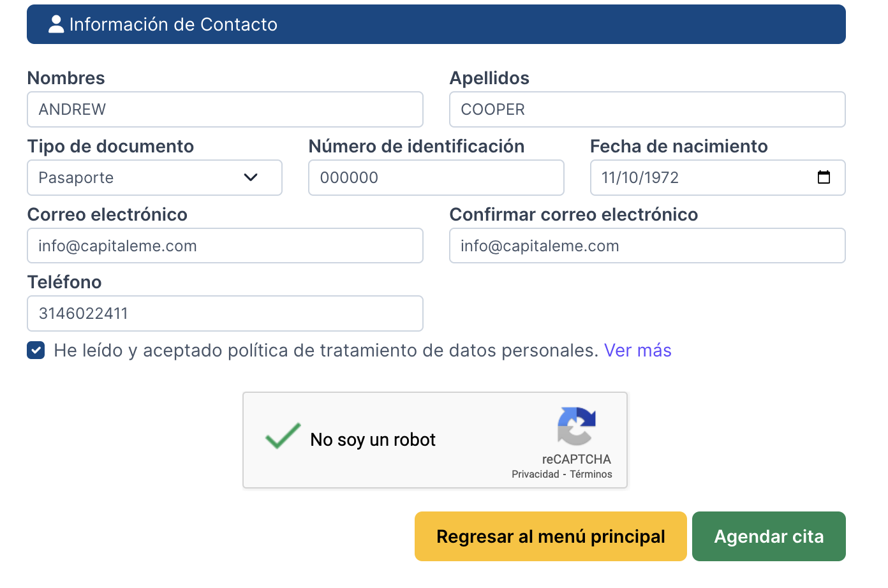This screenshot has height=588, width=888.
Task: Focus the Número de identificación field
Action: tap(436, 178)
